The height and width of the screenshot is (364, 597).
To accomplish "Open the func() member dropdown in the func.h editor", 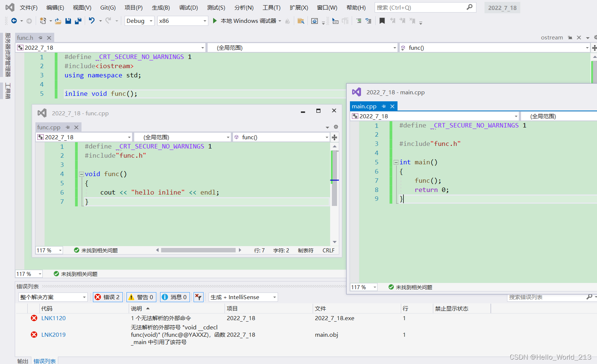I will 494,48.
